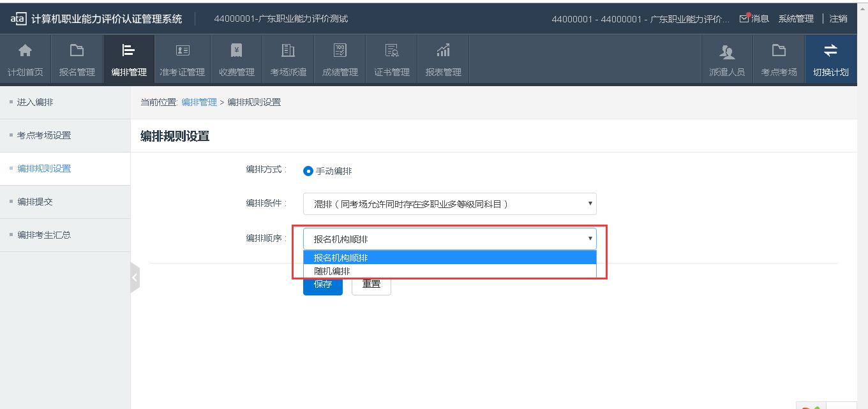Click the 44000001-广东职业能力评价测试 plan title
Viewport: 868px width, 409px height.
coord(281,19)
